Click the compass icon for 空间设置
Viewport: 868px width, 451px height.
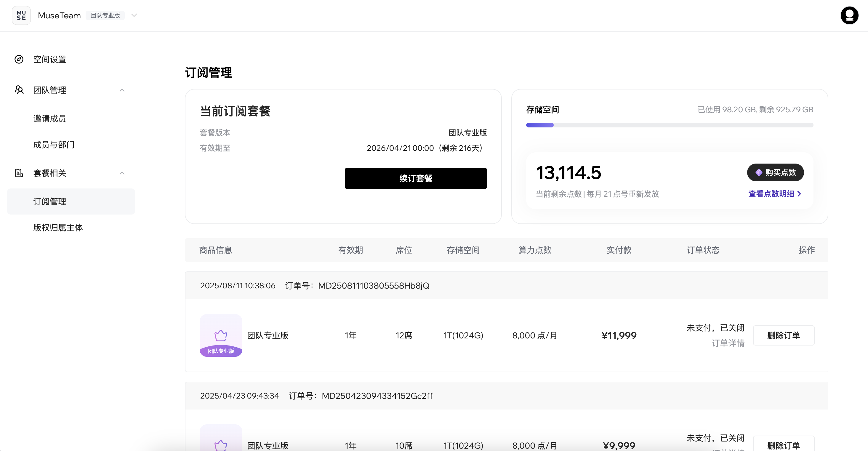click(19, 59)
